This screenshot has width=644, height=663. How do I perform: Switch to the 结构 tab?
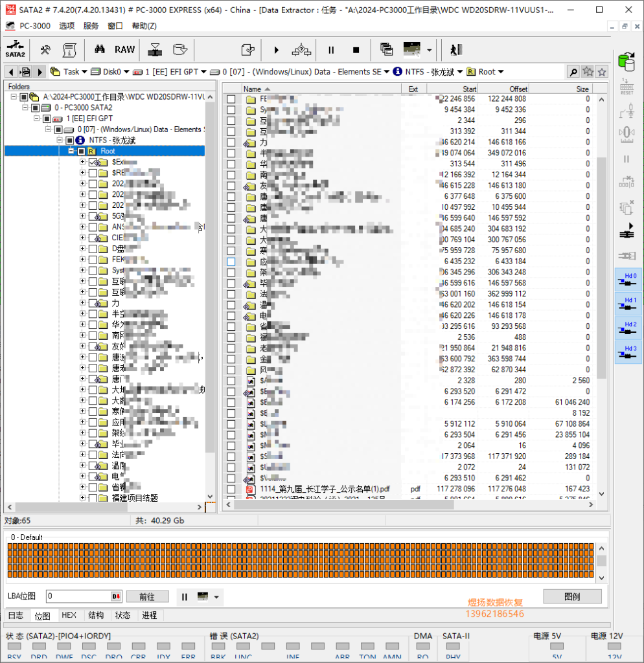[96, 615]
